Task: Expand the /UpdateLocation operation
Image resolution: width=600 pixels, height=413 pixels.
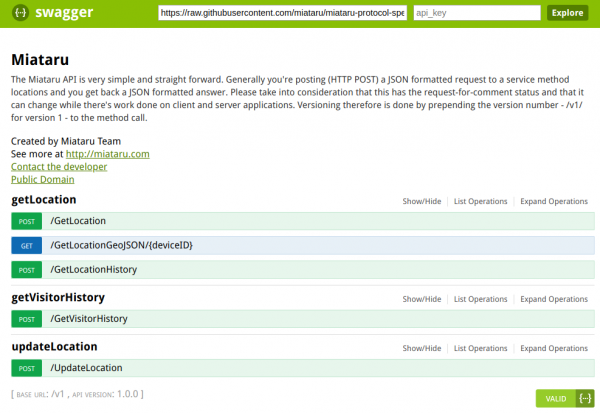Action: pyautogui.click(x=86, y=368)
